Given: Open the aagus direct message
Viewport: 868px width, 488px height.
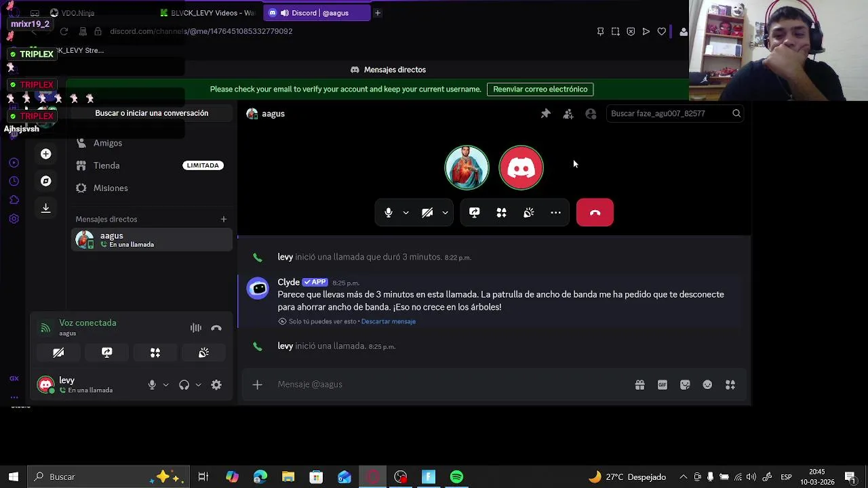Looking at the screenshot, I should click(152, 240).
